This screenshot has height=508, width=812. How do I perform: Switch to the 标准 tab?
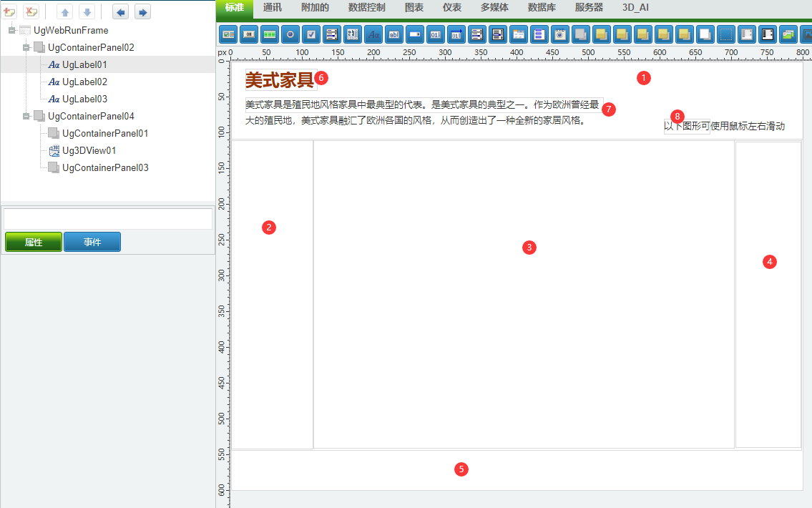pos(235,8)
